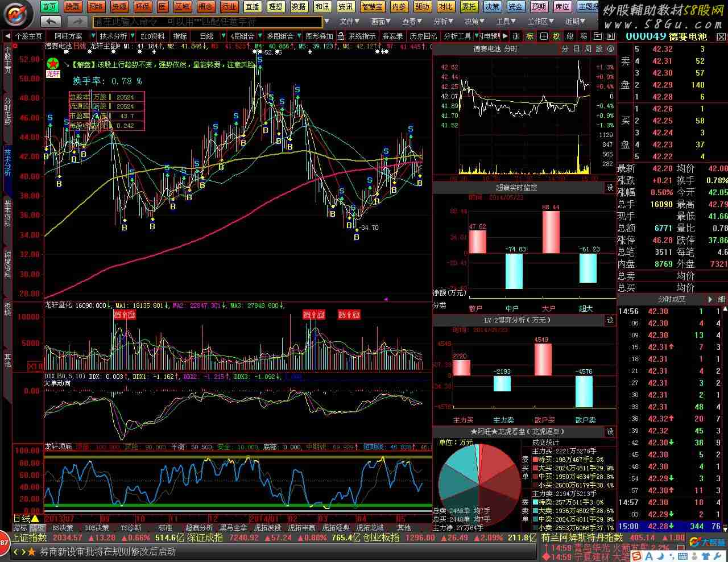
Task: Open the 概念 toolbar icon
Action: [206, 7]
